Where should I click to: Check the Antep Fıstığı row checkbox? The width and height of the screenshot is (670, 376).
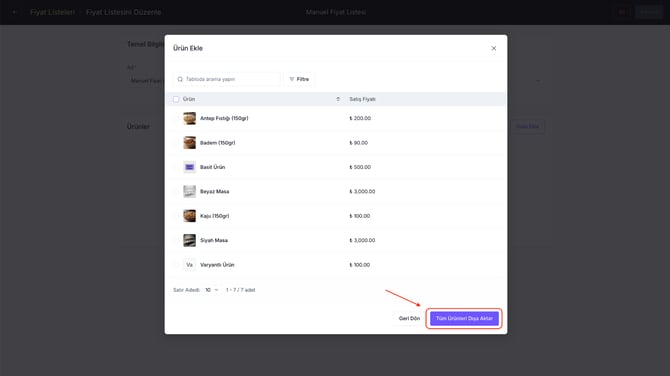pos(176,118)
